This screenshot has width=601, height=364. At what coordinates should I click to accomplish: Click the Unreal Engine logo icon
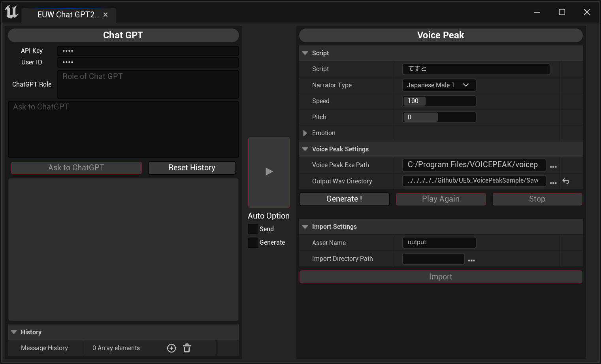11,12
